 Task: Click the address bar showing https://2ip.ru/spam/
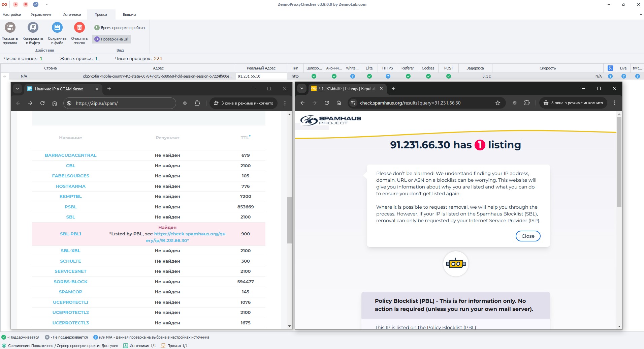(120, 103)
